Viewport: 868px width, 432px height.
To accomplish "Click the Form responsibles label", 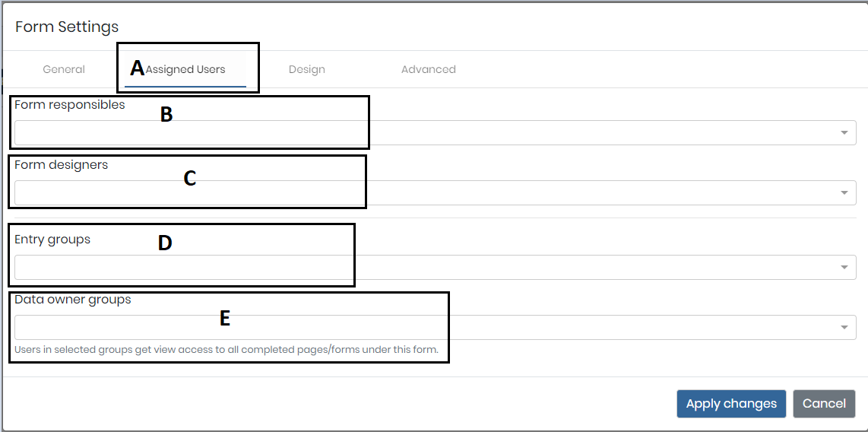I will (70, 105).
